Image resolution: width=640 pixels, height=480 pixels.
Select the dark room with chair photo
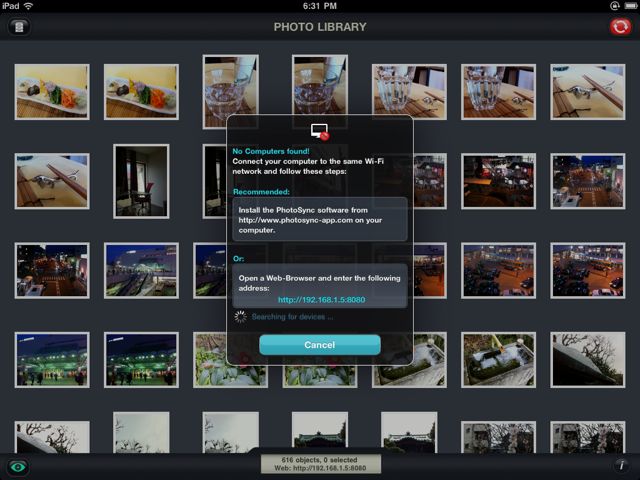tap(141, 181)
